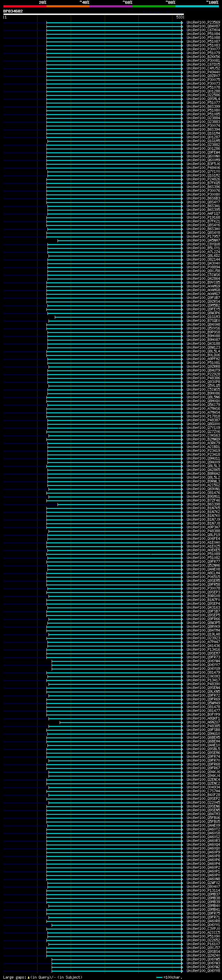Select the UniRef100_Q9LKN5 label
222x980 pixels.
(203, 692)
